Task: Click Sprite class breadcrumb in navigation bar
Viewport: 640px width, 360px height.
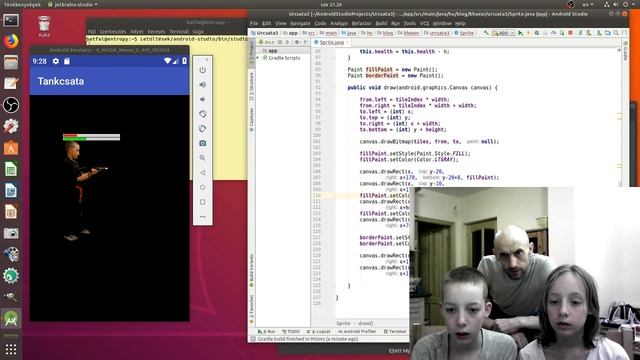Action: point(464,33)
